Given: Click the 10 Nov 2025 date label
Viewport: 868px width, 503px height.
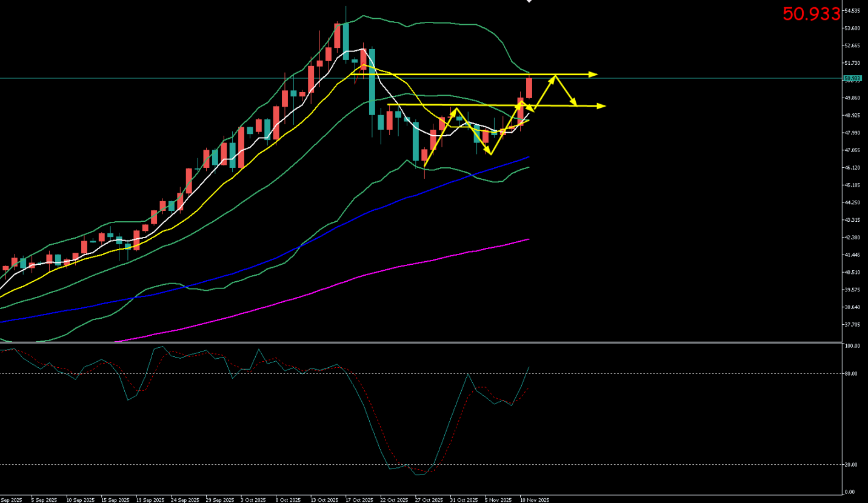Looking at the screenshot, I should [534, 500].
